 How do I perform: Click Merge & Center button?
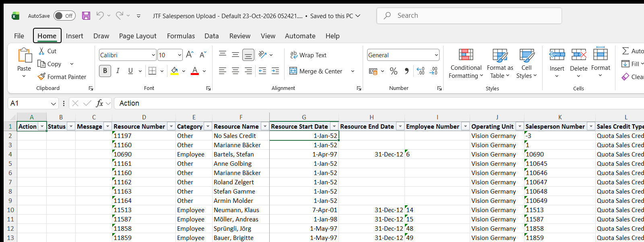point(316,71)
